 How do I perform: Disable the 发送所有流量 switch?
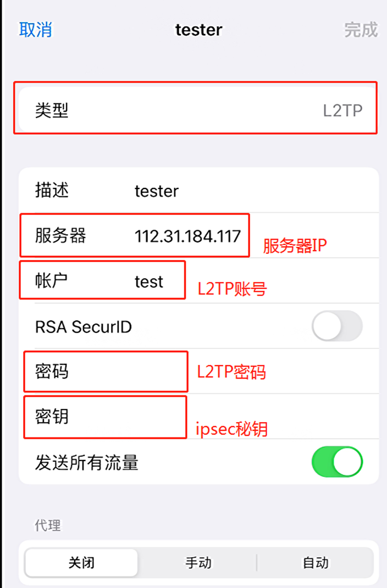337,462
